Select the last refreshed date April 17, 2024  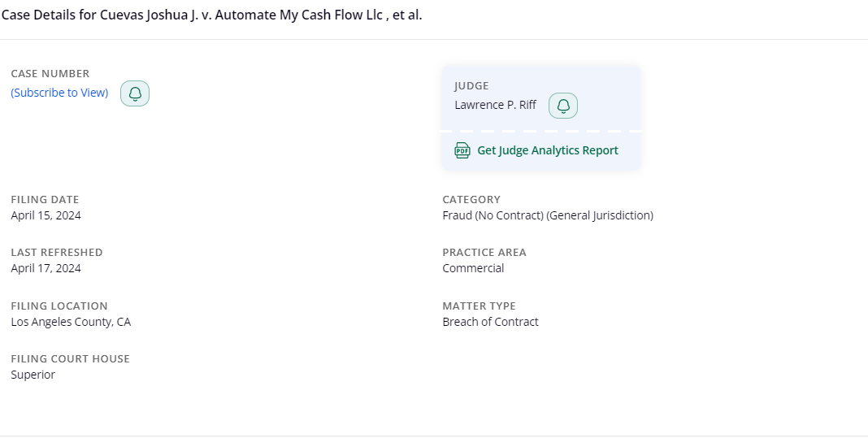tap(46, 268)
